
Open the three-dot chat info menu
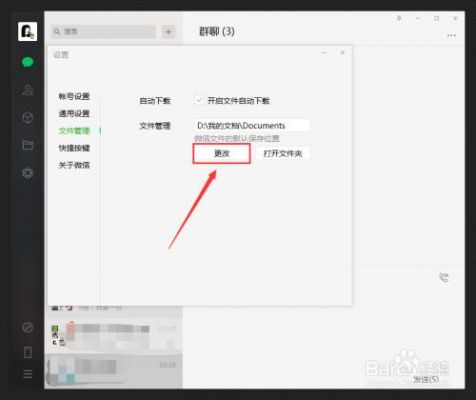pos(451,35)
